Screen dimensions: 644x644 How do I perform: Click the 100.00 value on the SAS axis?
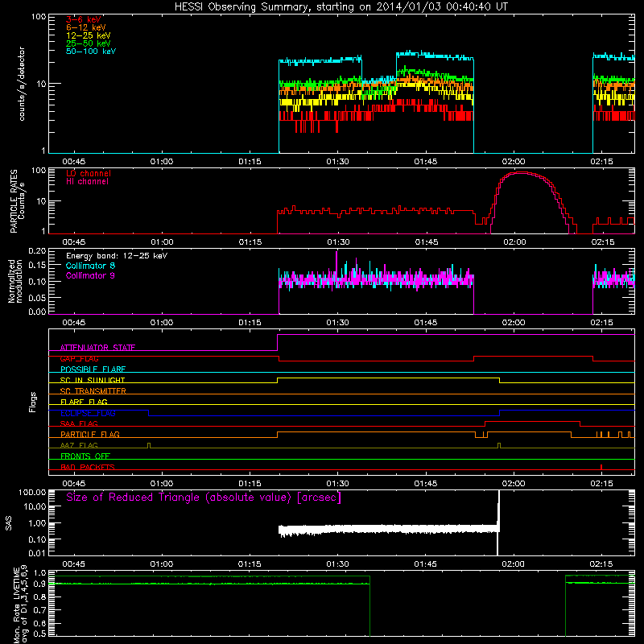(x=32, y=493)
